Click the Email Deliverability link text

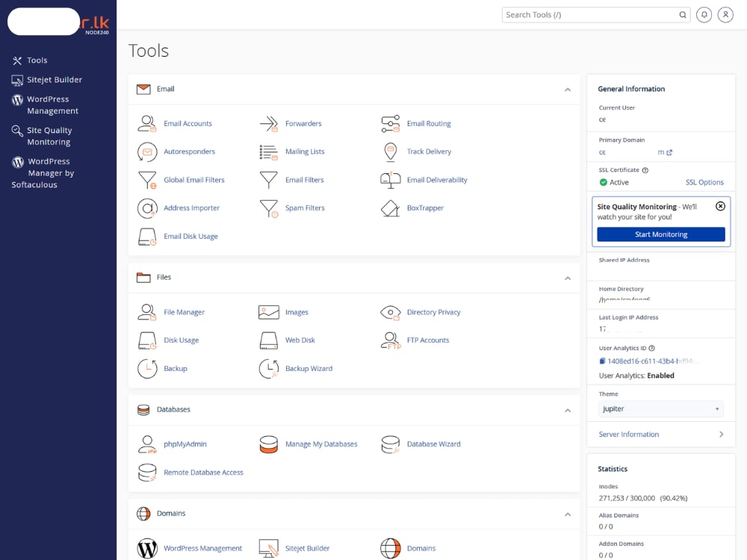click(437, 180)
